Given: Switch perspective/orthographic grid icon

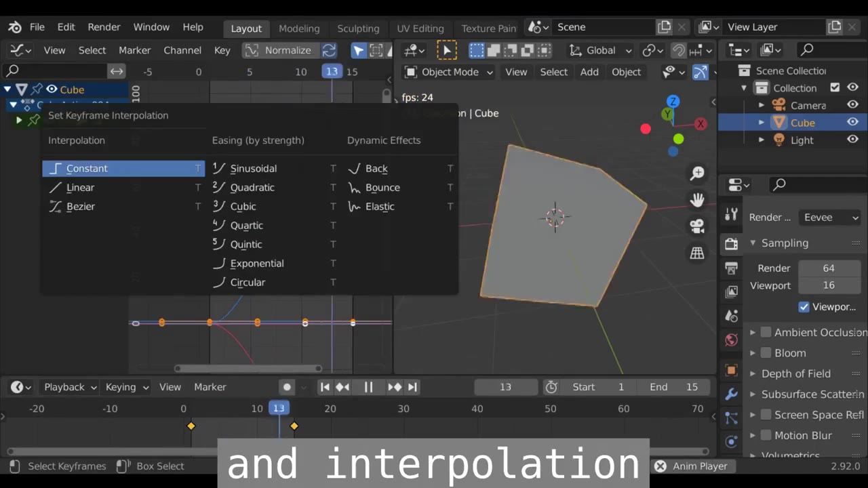Looking at the screenshot, I should (x=697, y=253).
